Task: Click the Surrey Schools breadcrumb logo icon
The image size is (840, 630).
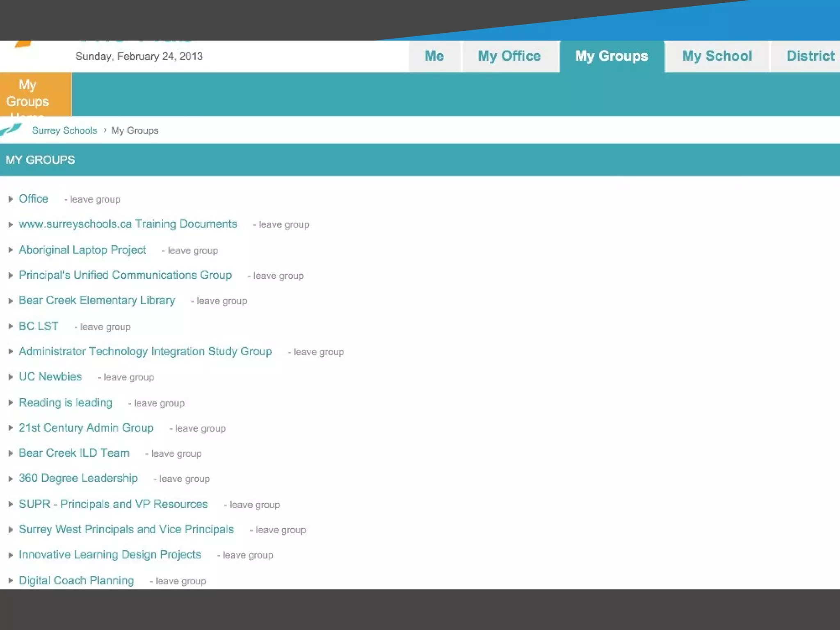Action: pyautogui.click(x=11, y=130)
